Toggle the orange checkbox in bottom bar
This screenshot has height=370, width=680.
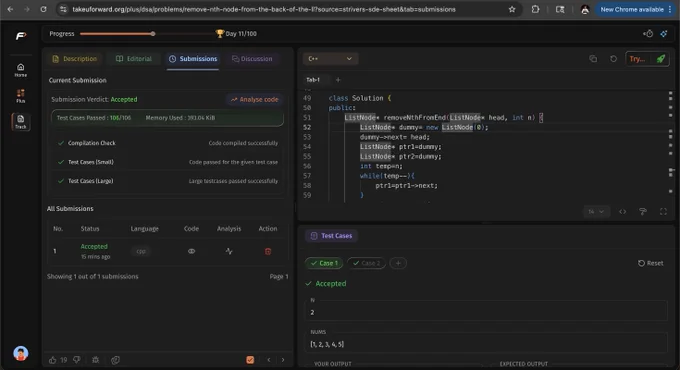point(250,360)
